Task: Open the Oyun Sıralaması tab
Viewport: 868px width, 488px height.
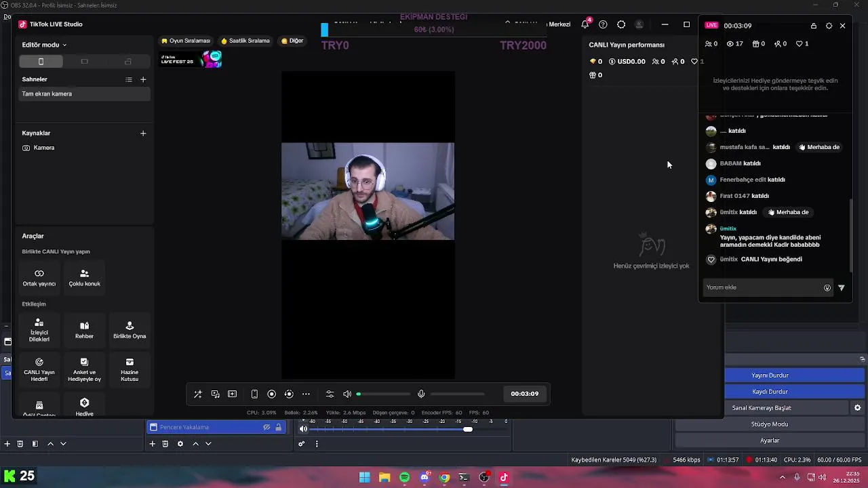Action: [x=186, y=41]
